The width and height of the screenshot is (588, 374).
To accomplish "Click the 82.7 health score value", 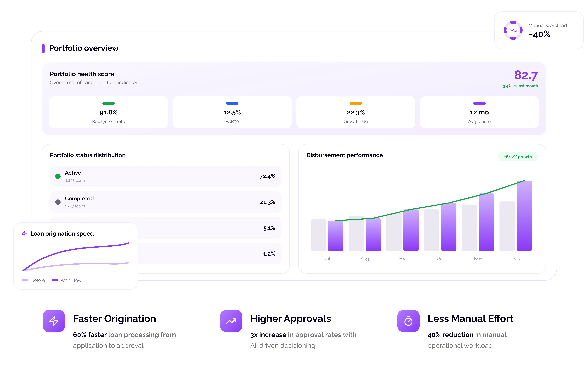I will [526, 75].
